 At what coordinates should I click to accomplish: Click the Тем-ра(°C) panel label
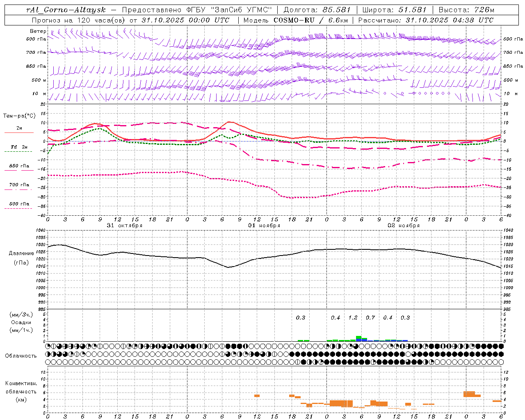point(20,116)
